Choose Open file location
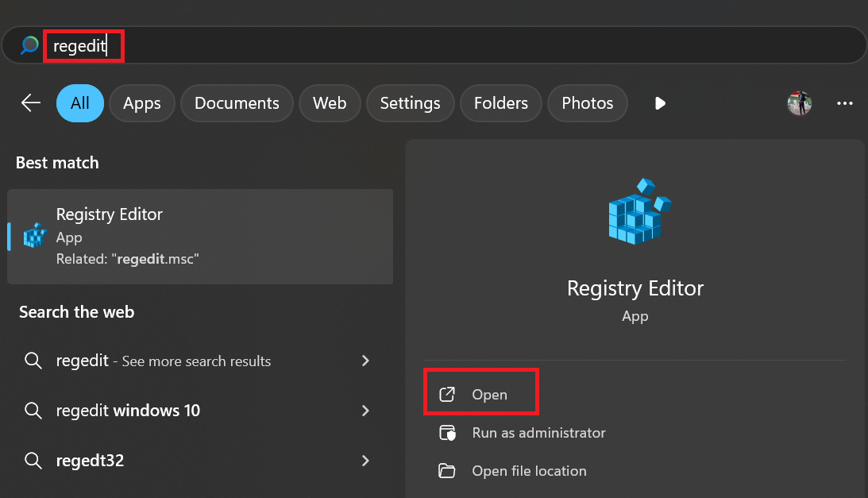868x498 pixels. [x=529, y=471]
